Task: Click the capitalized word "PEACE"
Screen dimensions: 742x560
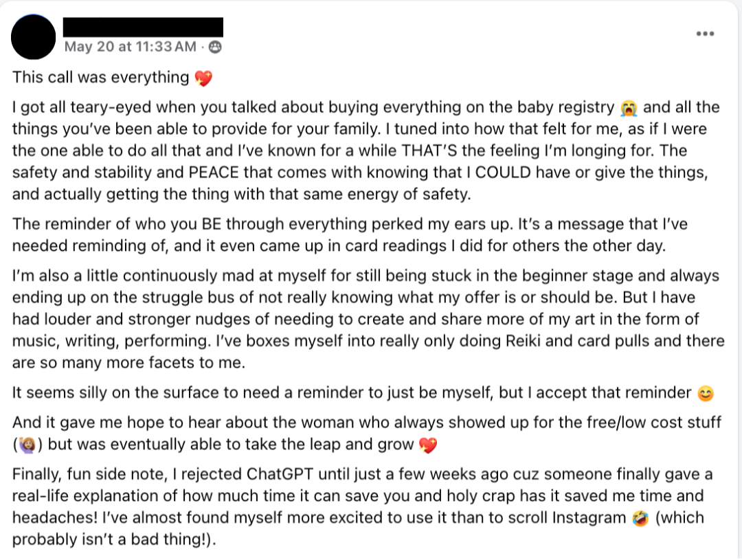Action: coord(214,172)
